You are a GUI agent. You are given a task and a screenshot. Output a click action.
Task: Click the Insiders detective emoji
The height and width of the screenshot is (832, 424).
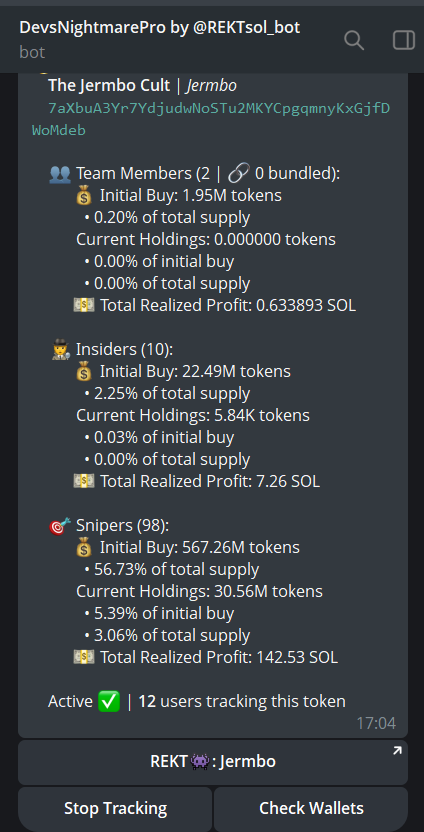coord(59,350)
